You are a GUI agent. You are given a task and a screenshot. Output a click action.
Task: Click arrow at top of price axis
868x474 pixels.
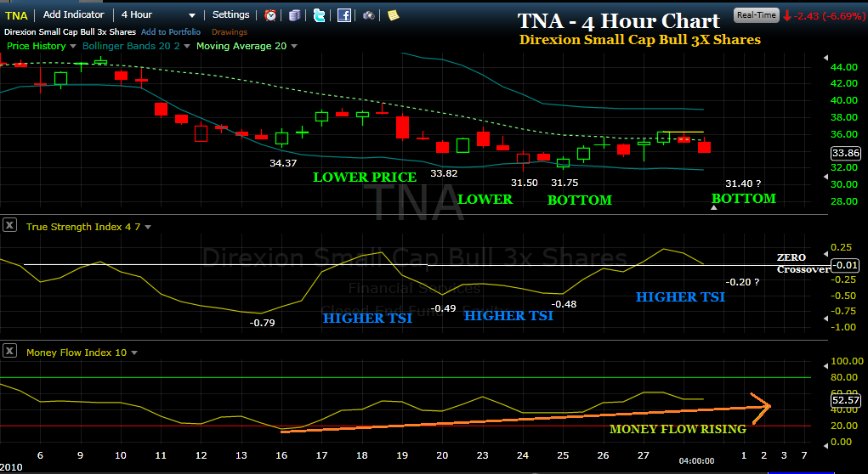point(826,58)
